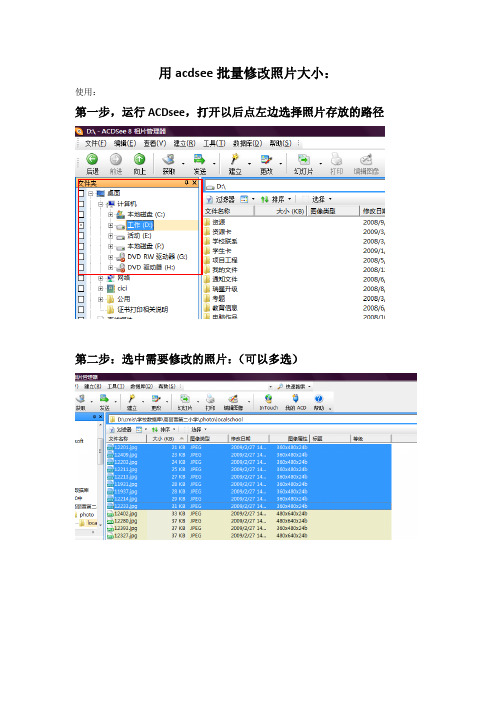
Task: Click the Print (打印) icon in step-two toolbar
Action: point(210,398)
